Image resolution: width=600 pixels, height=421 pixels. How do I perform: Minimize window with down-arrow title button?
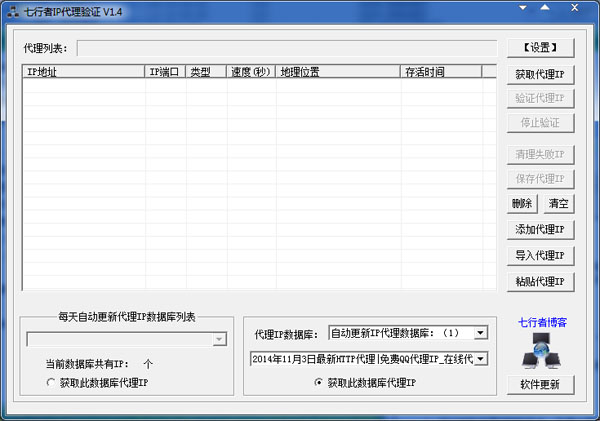pyautogui.click(x=523, y=8)
